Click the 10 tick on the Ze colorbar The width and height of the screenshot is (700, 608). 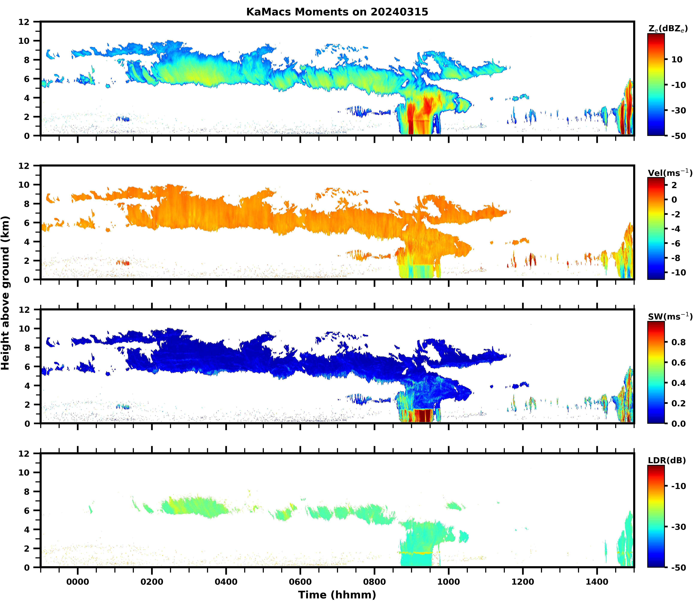677,59
